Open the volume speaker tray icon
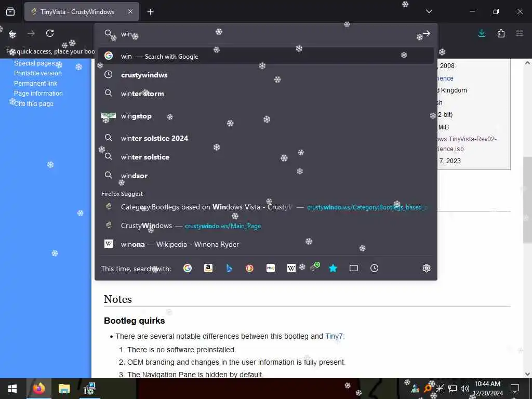532x399 pixels. coord(465,389)
